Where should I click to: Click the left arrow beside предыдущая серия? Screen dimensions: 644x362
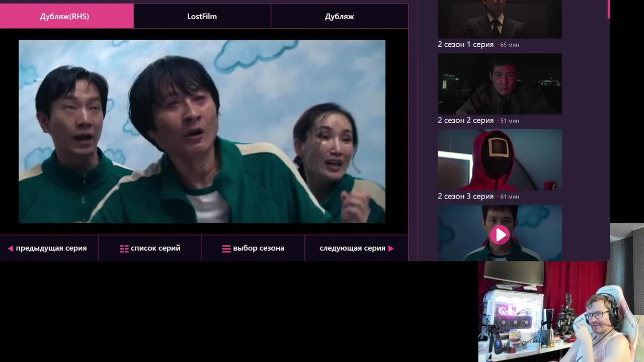coord(10,248)
